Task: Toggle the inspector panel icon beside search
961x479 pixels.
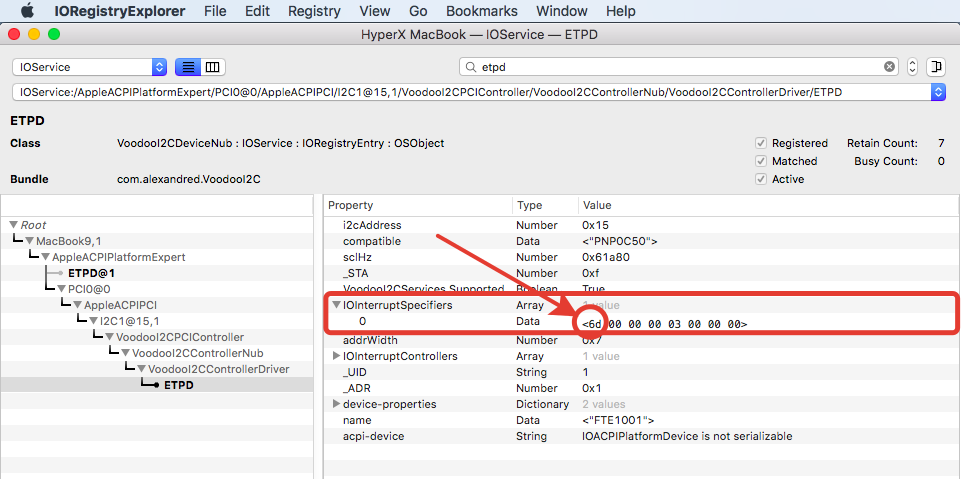Action: (936, 67)
